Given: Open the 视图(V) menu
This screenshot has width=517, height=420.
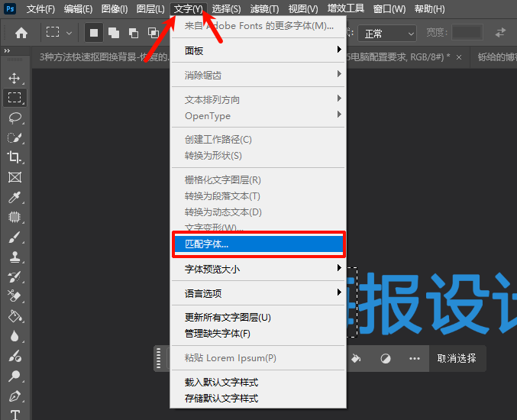Looking at the screenshot, I should point(303,9).
